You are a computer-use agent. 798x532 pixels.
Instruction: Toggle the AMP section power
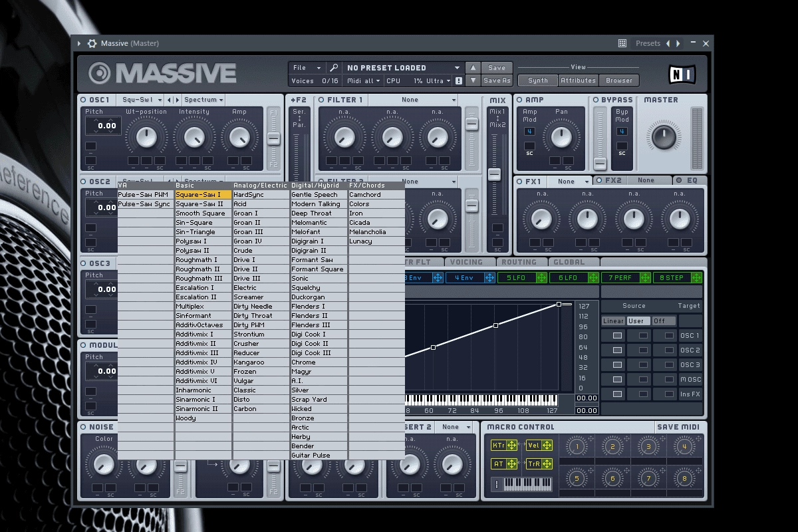pyautogui.click(x=520, y=100)
